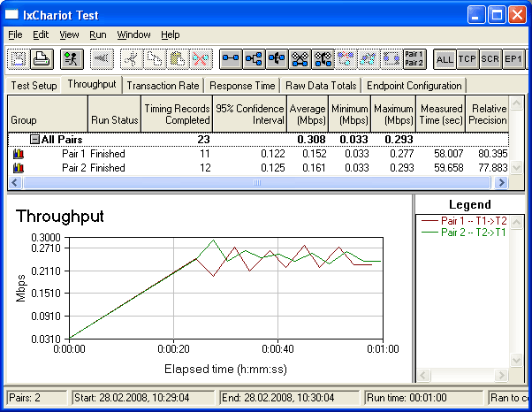Click the Measured Time (sec) column header

click(x=441, y=114)
